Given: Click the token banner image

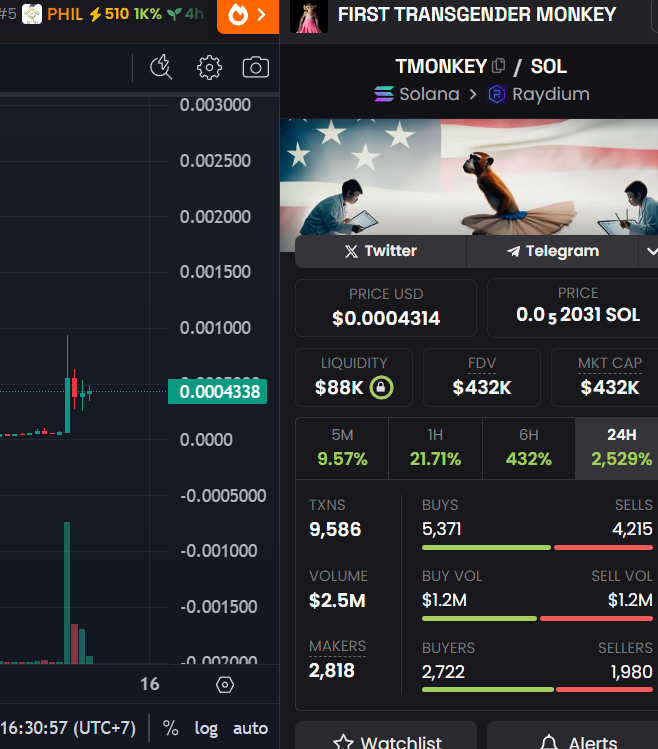Looking at the screenshot, I should tap(469, 177).
